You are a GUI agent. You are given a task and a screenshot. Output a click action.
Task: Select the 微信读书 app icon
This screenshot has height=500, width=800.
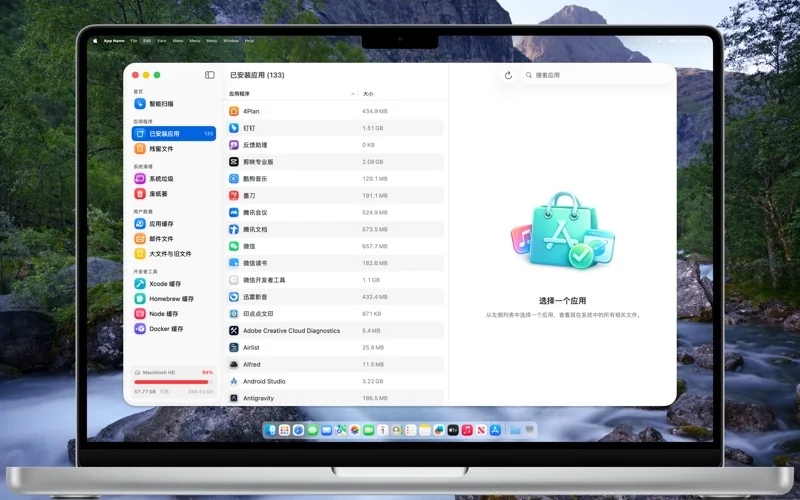pos(234,263)
